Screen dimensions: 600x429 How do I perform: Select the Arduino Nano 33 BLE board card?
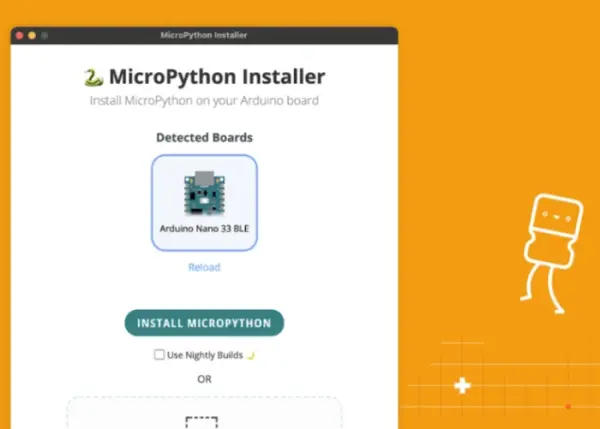click(x=204, y=203)
